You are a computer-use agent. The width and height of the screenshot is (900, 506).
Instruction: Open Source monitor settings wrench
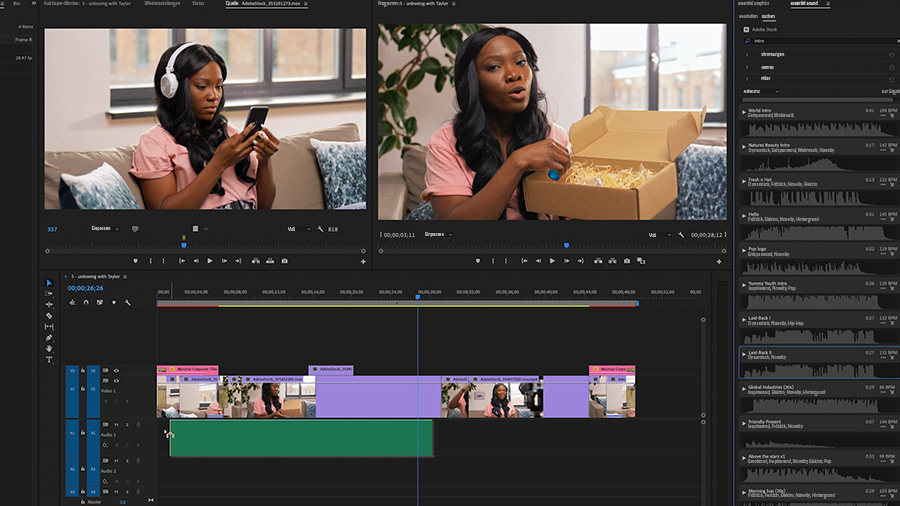(x=320, y=229)
